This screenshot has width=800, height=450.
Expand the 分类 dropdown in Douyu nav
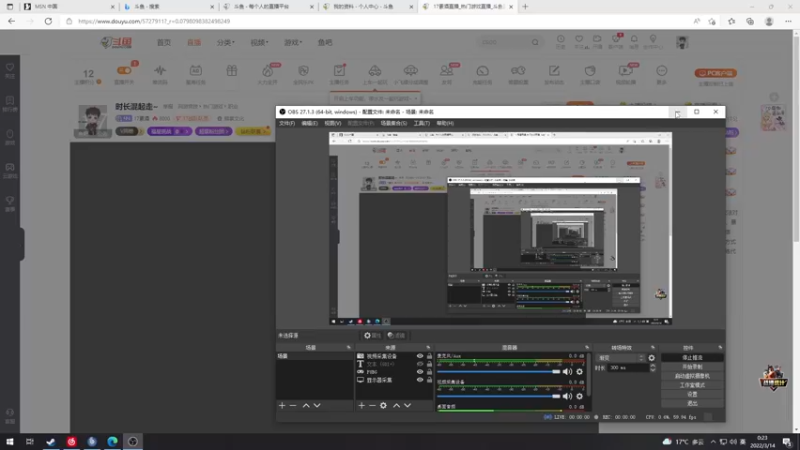tap(226, 42)
